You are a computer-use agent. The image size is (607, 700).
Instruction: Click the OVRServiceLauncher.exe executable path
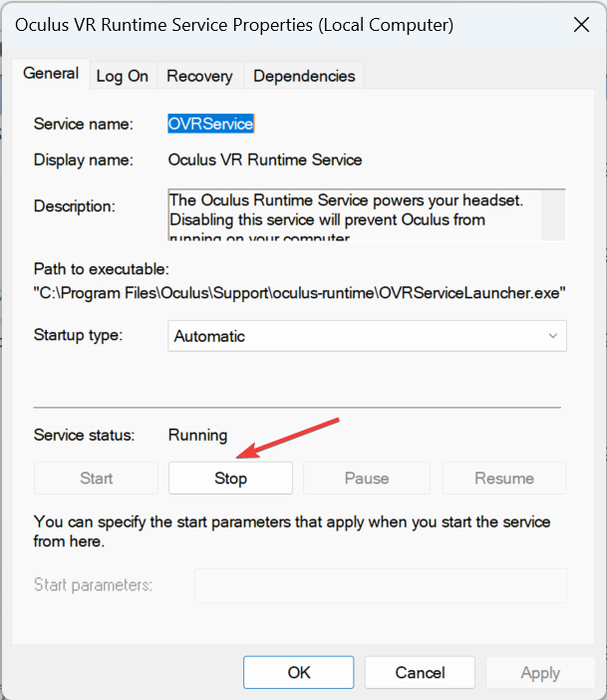point(299,293)
